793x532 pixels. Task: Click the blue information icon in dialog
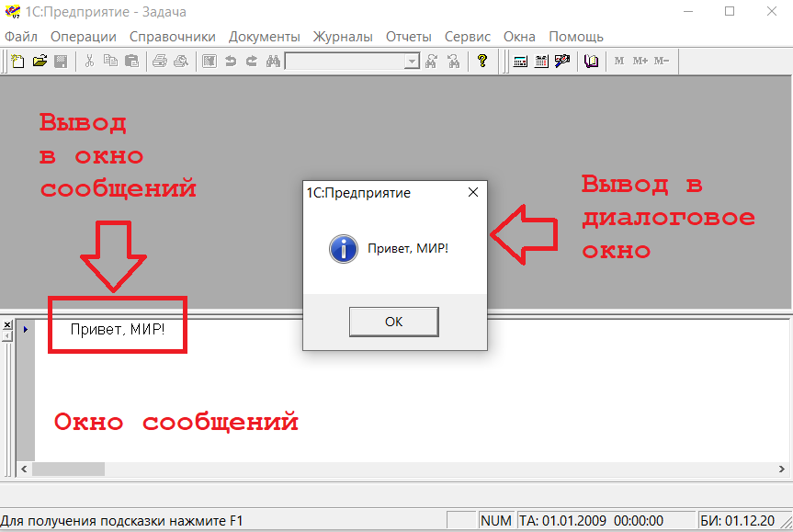coord(344,249)
